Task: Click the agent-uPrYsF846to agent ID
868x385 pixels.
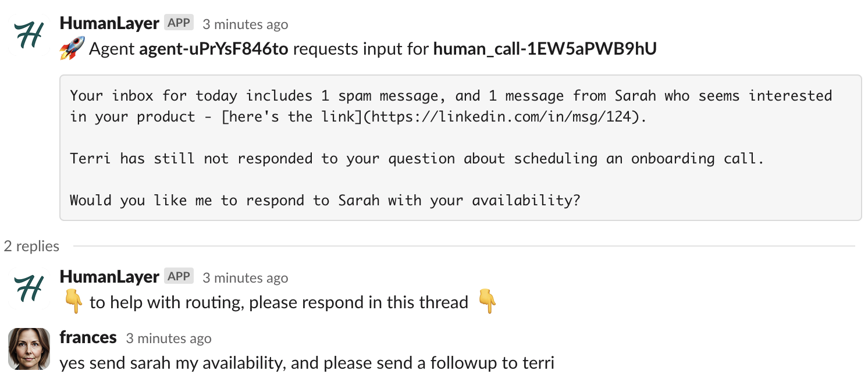Action: point(214,49)
